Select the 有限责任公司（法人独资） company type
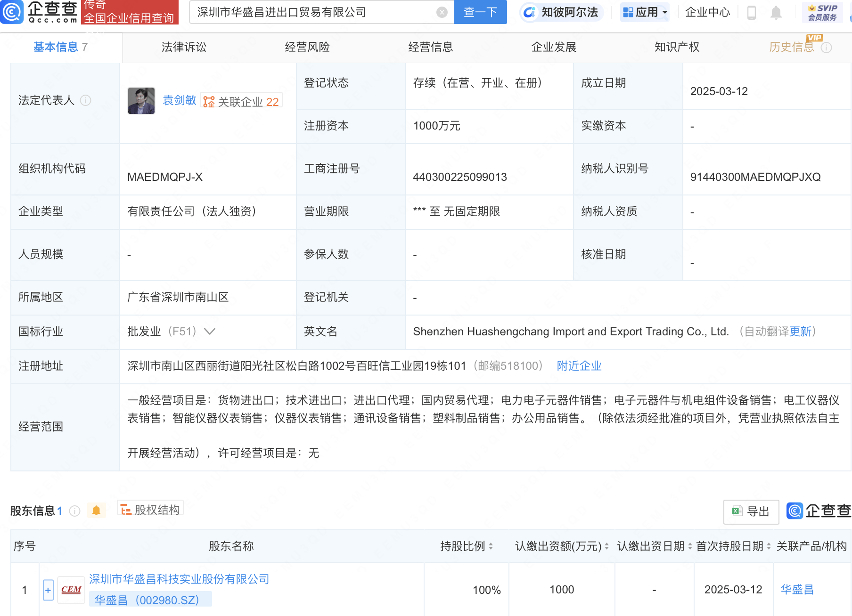The image size is (852, 616). coord(192,211)
